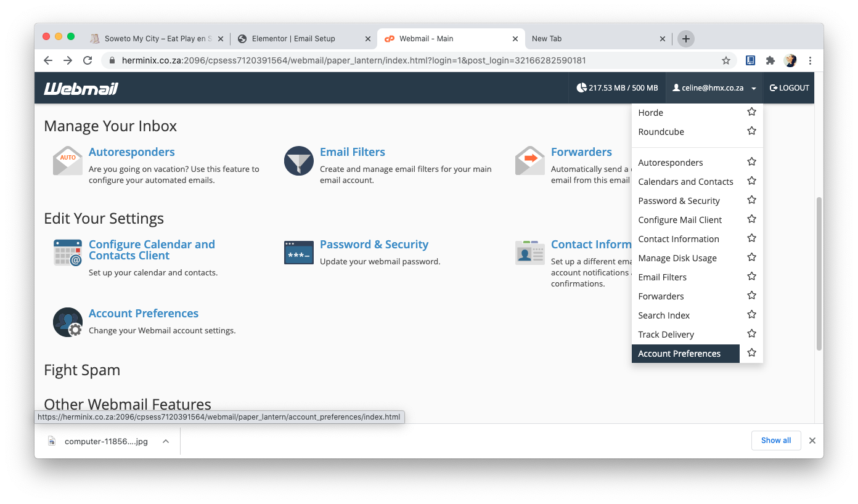Star the Track Delivery menu entry
Viewport: 858px width, 504px height.
(x=751, y=334)
